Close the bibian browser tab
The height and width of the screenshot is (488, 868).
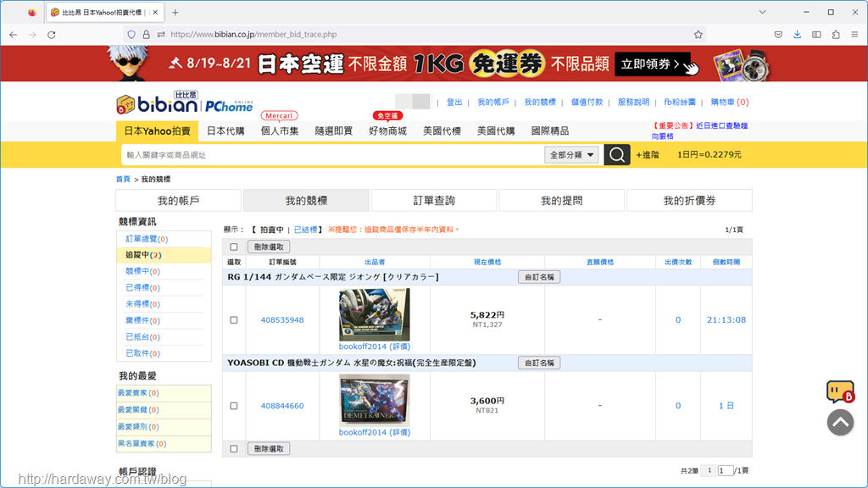point(155,12)
